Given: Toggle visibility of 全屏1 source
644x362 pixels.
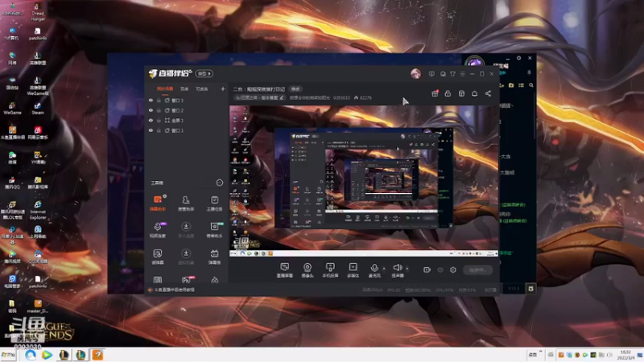Looking at the screenshot, I should click(151, 120).
